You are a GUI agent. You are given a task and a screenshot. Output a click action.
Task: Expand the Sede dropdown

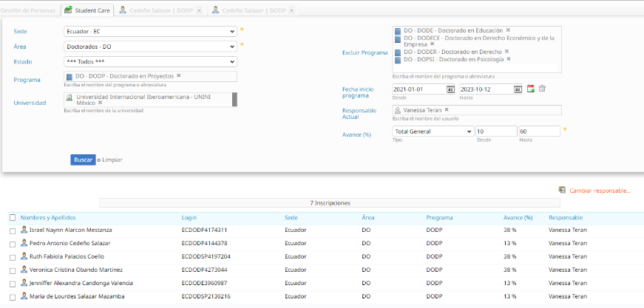coord(150,32)
